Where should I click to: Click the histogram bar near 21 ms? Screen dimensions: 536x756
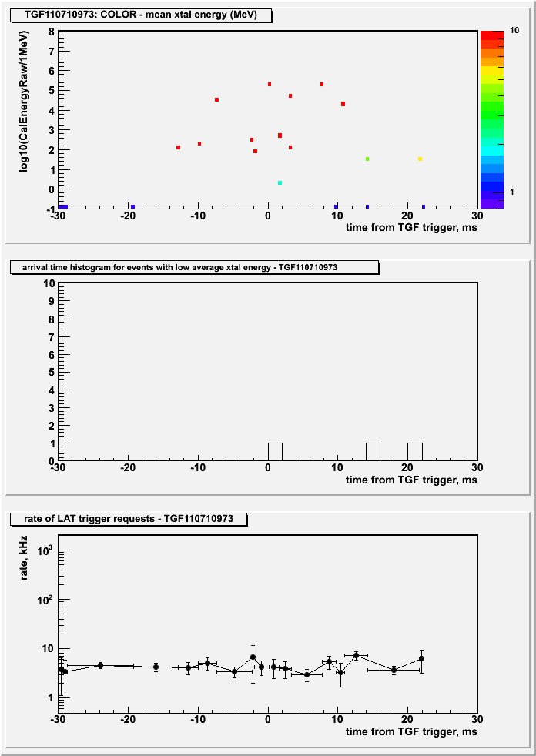point(415,452)
